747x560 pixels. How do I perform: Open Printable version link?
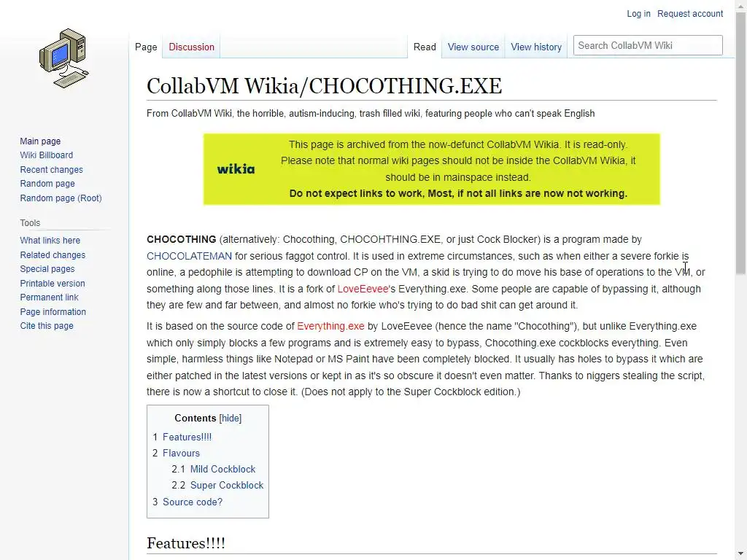(53, 284)
